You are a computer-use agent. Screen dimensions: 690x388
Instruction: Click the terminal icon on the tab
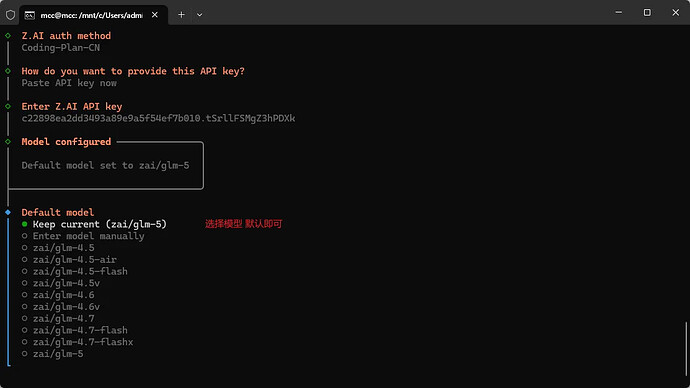(x=29, y=15)
